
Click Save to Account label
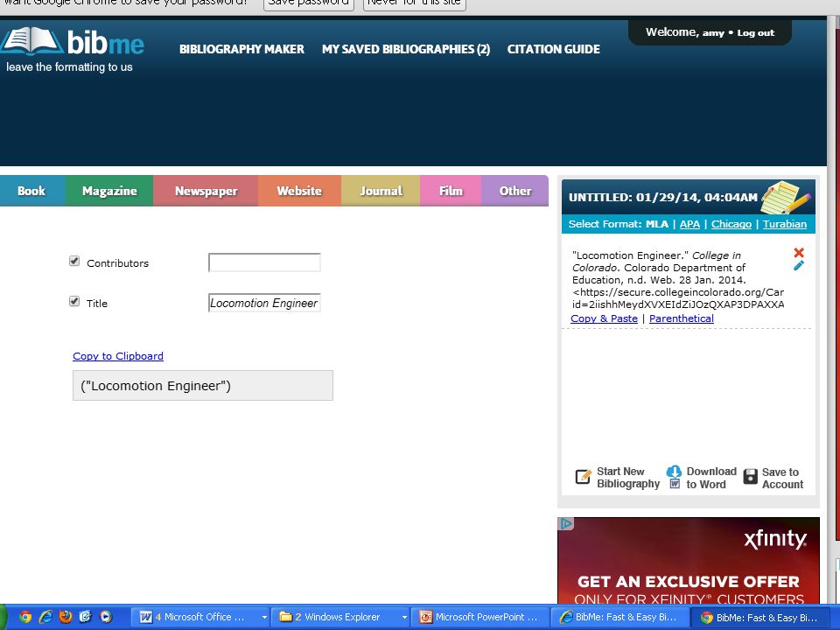782,479
